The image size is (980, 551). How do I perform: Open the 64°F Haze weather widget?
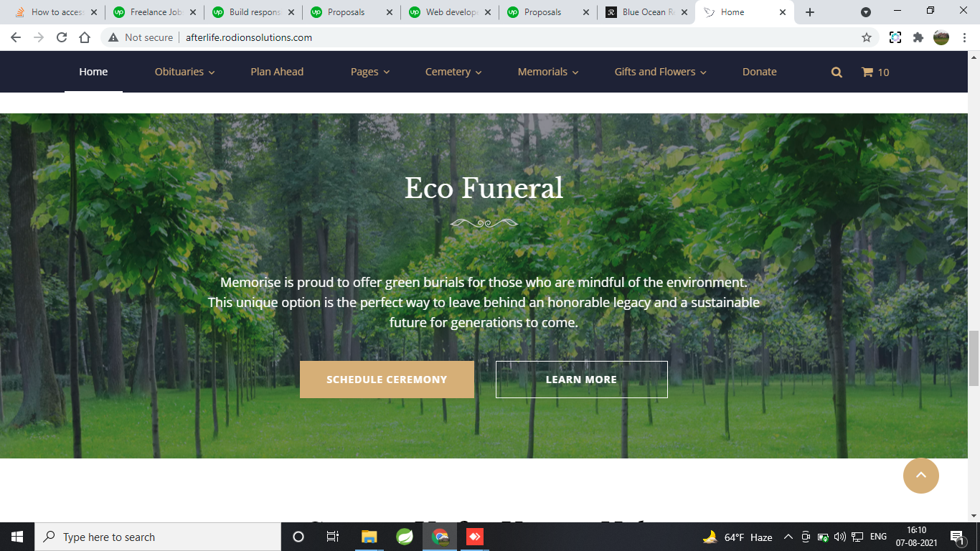737,537
